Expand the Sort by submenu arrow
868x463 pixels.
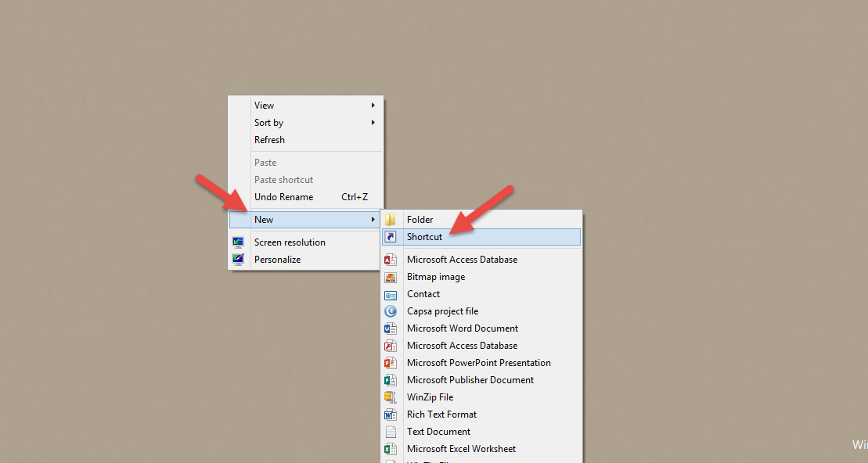(x=373, y=123)
